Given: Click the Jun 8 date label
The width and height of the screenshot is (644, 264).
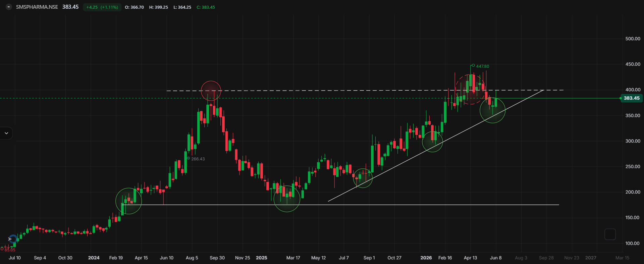Looking at the screenshot, I should pyautogui.click(x=496, y=258).
